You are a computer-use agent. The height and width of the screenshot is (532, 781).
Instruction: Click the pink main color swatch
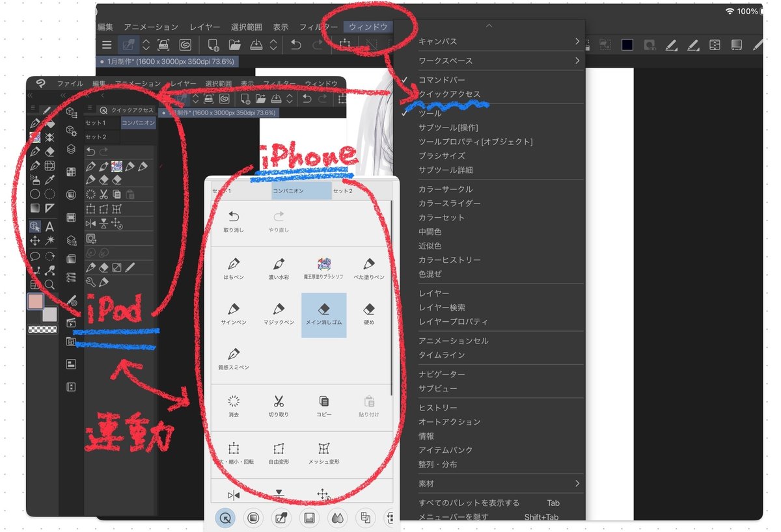35,301
